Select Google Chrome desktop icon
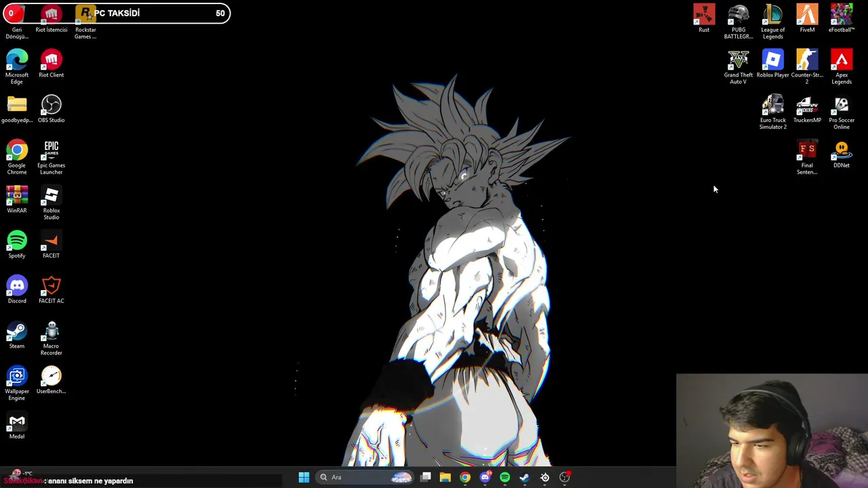 click(17, 157)
